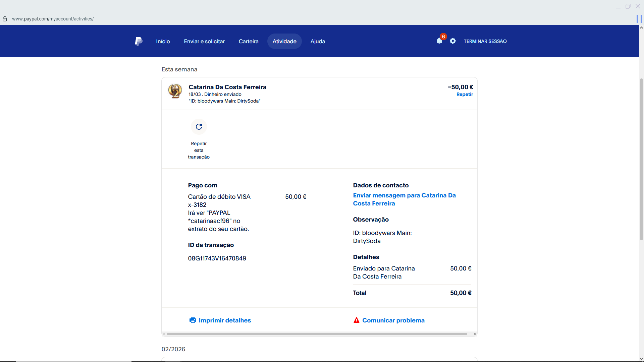Viewport: 644px width, 362px height.
Task: Open the Início menu item
Action: (163, 41)
